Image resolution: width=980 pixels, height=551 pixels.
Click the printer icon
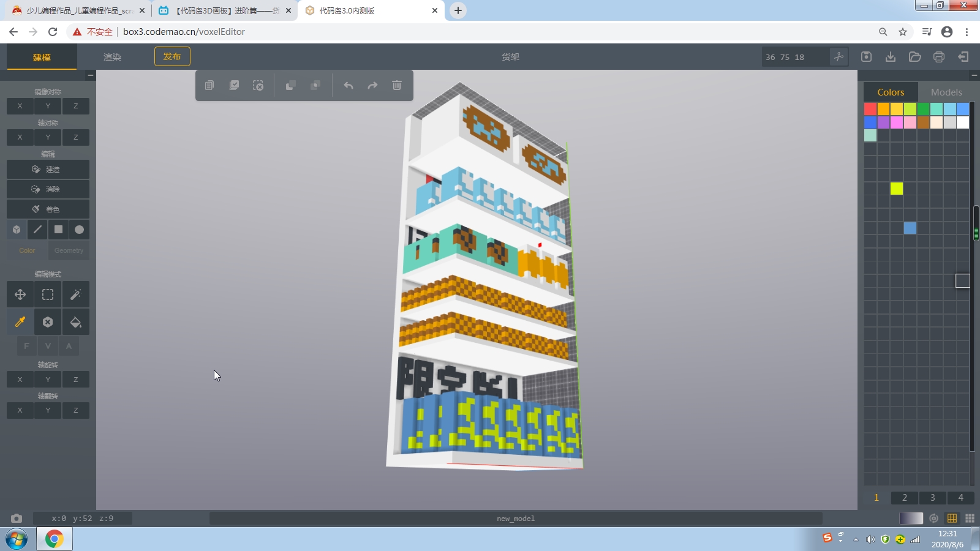[x=939, y=57]
